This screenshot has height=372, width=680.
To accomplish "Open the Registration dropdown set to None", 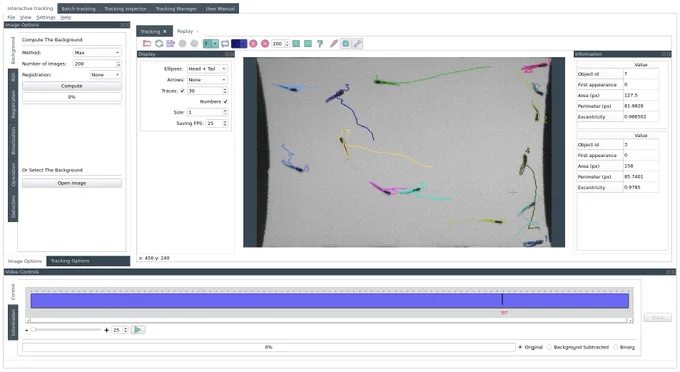I will point(105,75).
